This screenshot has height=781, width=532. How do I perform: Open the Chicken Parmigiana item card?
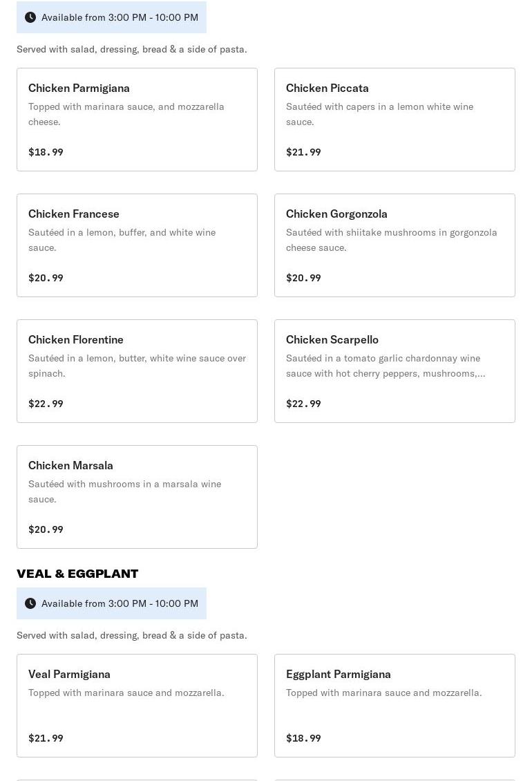(x=137, y=120)
